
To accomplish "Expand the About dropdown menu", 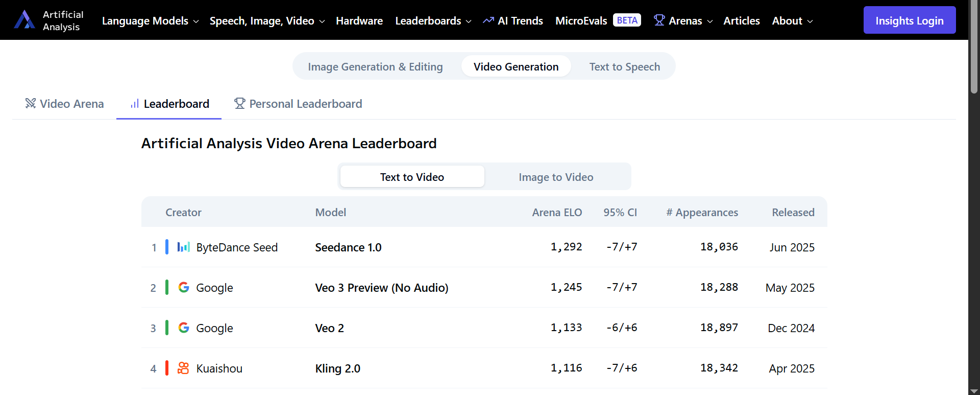I will (x=792, y=21).
